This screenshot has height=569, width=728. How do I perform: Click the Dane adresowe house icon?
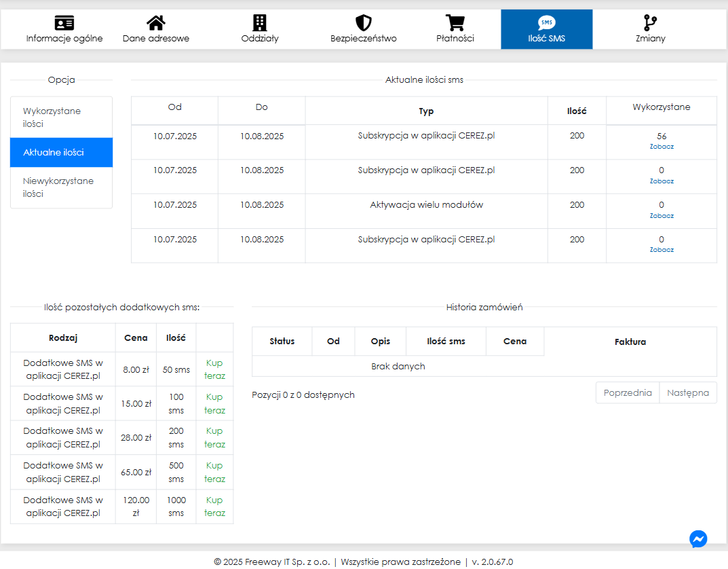(156, 23)
